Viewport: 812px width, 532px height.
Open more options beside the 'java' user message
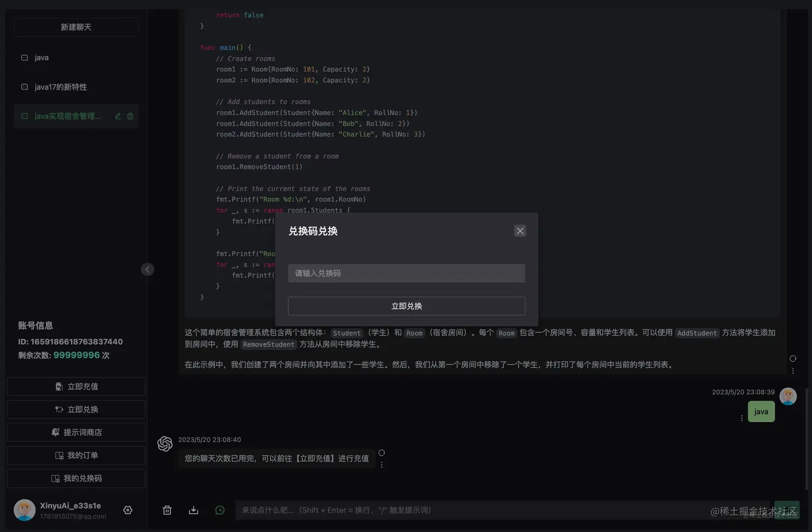coord(742,418)
